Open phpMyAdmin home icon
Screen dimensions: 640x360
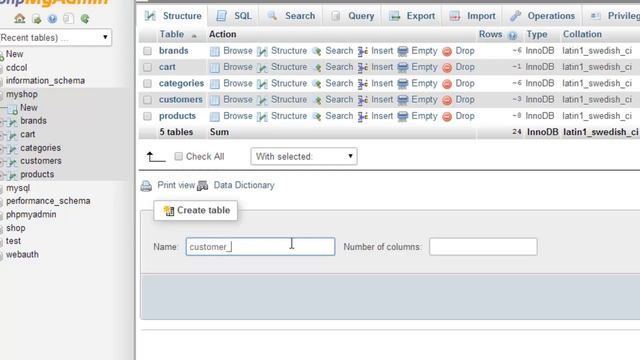20,18
